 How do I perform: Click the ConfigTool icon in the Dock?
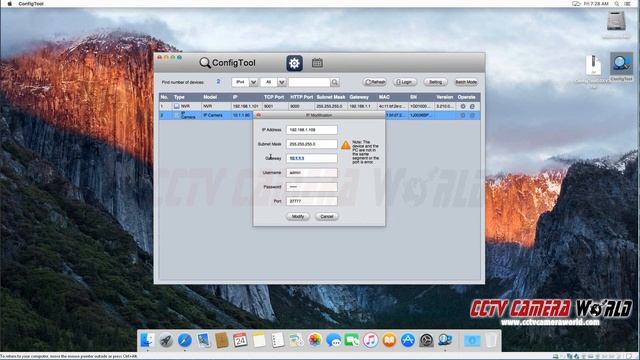pyautogui.click(x=445, y=340)
